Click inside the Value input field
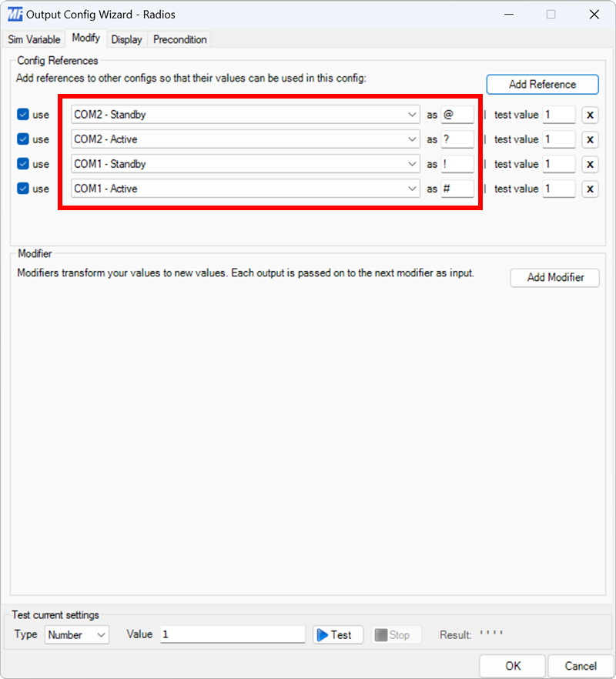The width and height of the screenshot is (616, 679). coord(231,634)
